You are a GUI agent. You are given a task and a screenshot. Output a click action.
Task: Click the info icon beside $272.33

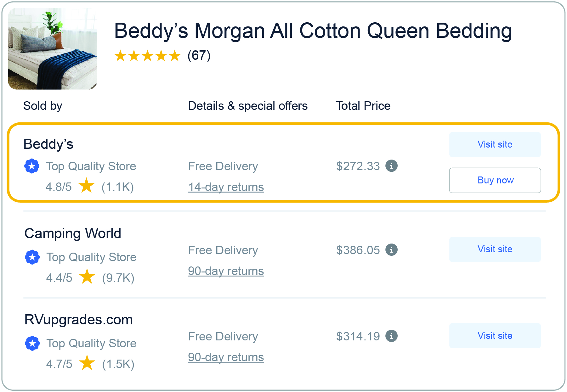pos(391,166)
